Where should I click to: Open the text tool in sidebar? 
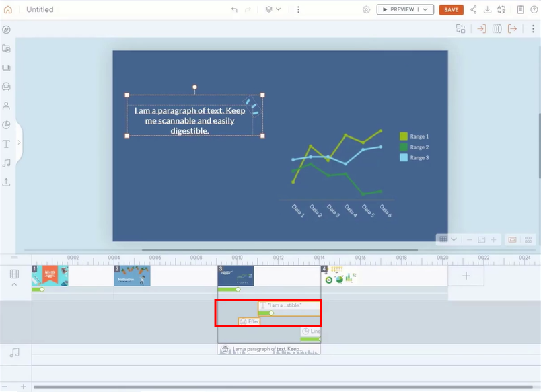[x=6, y=144]
